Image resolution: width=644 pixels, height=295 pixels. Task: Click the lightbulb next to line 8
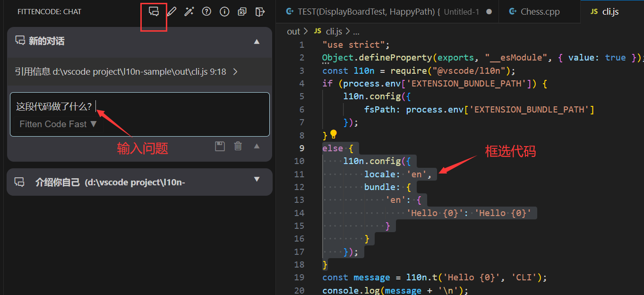point(333,135)
